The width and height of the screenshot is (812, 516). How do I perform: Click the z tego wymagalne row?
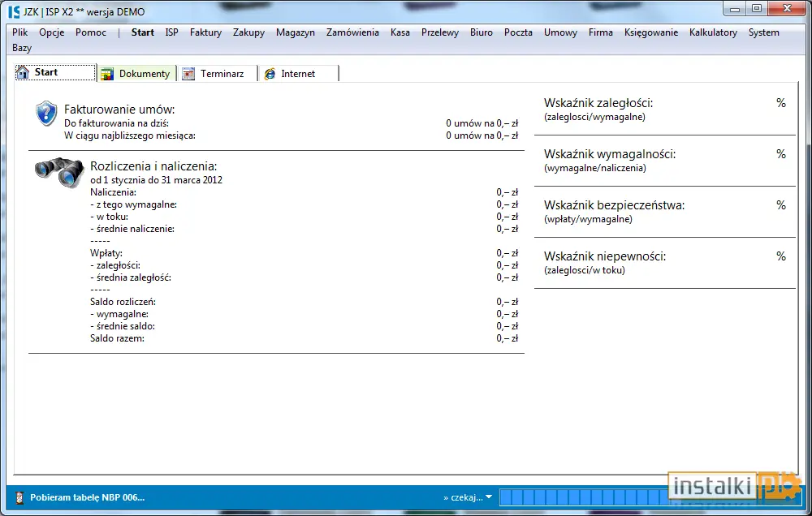click(304, 204)
